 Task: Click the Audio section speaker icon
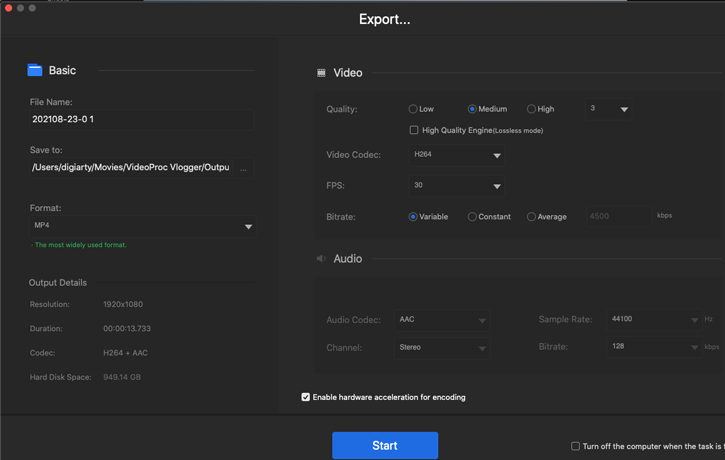coord(321,259)
